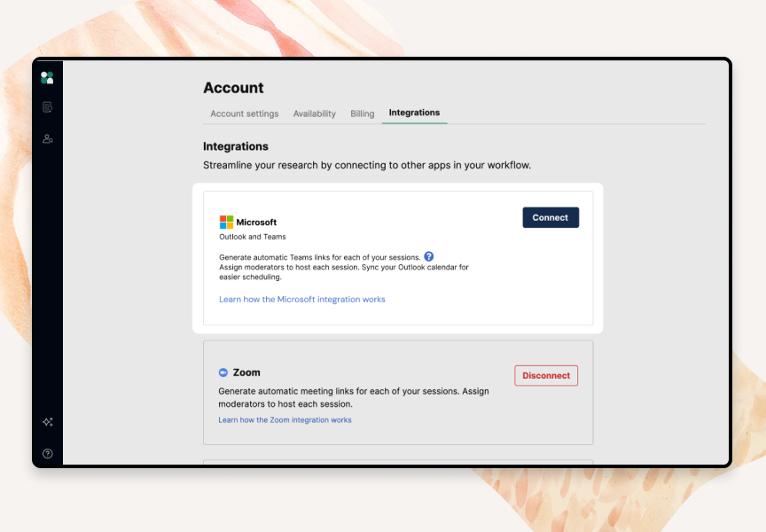Screen dimensions: 766x532
Task: Switch to the Account settings tab
Action: tap(244, 113)
